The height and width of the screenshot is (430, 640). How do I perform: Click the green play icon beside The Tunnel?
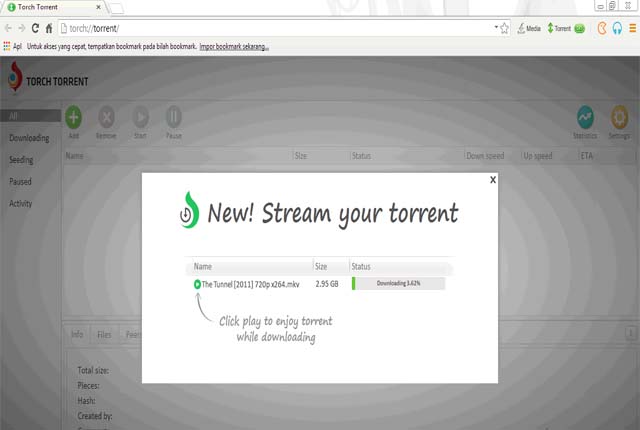coord(197,284)
